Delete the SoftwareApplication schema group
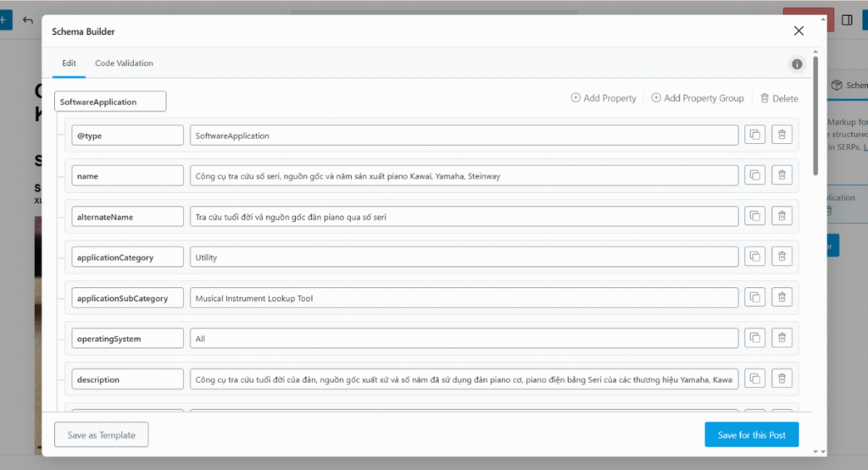The image size is (868, 470). [x=779, y=98]
